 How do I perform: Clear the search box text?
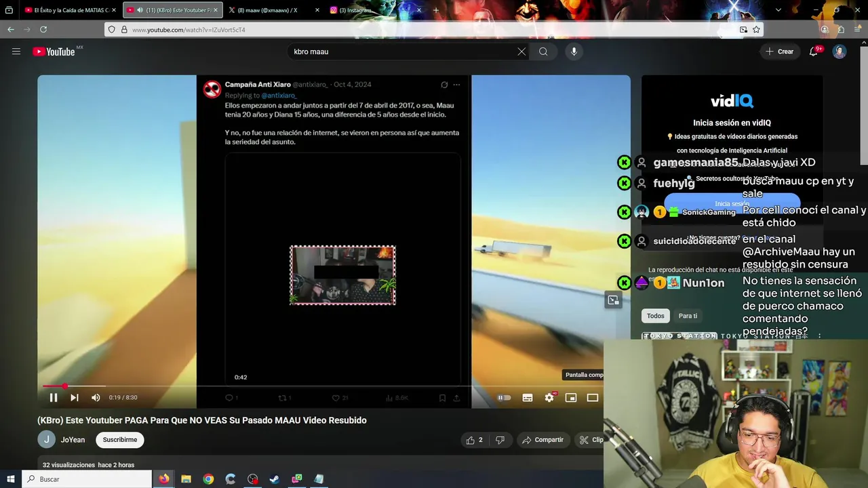point(521,52)
